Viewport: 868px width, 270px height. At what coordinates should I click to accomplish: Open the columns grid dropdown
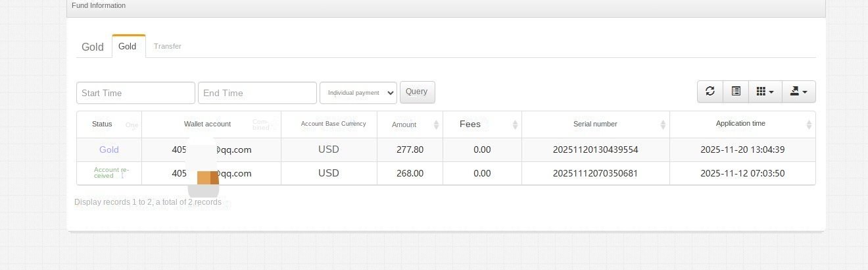click(765, 92)
